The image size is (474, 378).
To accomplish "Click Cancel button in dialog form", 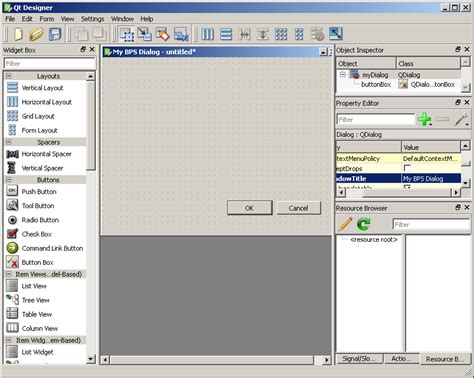I will (x=299, y=208).
